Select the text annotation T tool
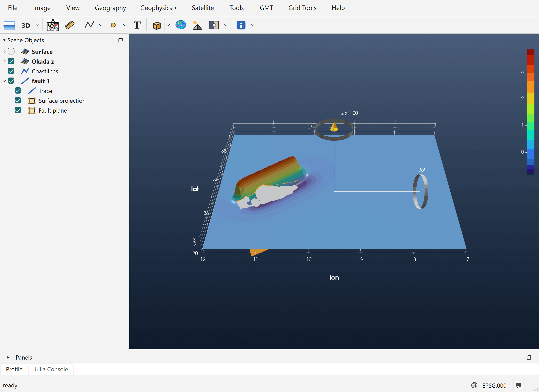Viewport: 539px width, 392px height. (x=137, y=25)
